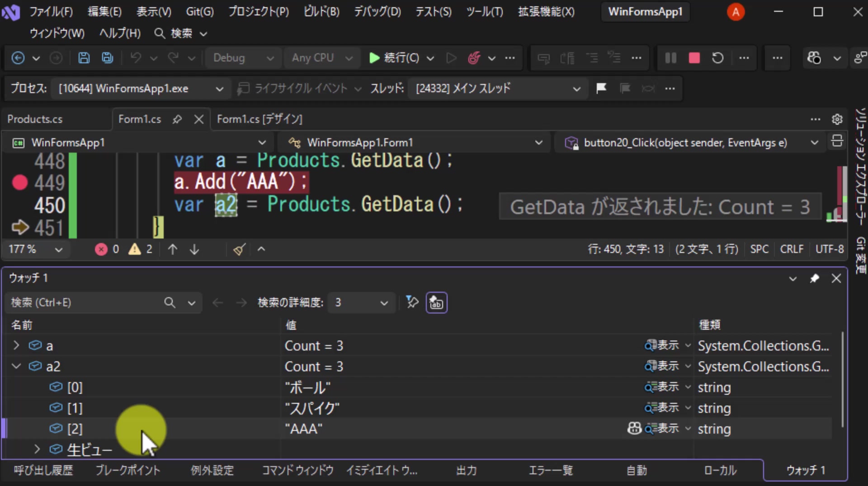Open the ローカル tab
This screenshot has height=486, width=868.
pos(720,470)
